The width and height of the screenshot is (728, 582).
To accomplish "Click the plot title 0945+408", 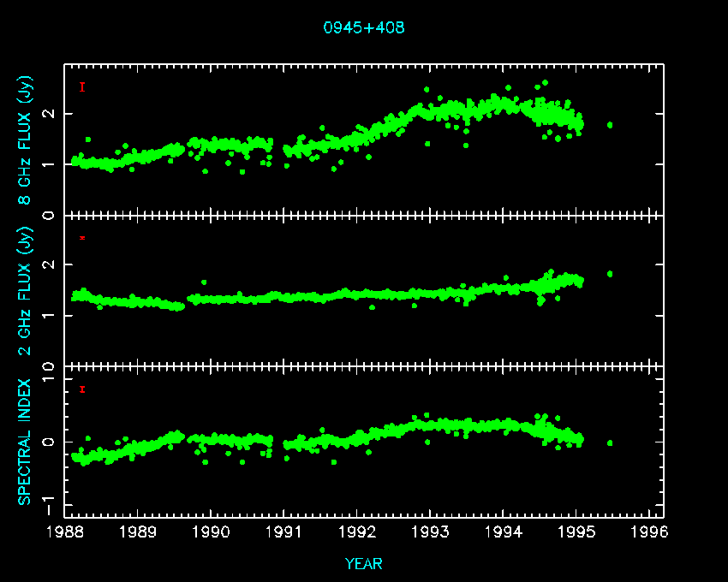I will (363, 27).
